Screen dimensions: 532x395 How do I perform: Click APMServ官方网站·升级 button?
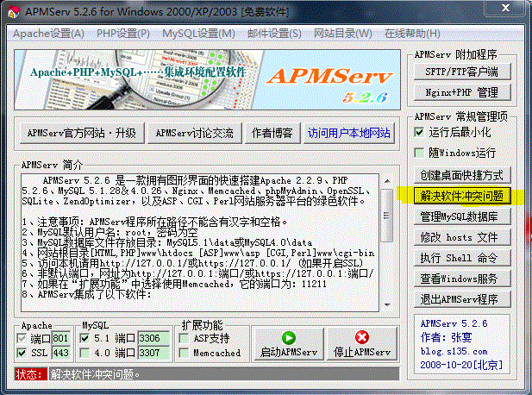tap(82, 133)
